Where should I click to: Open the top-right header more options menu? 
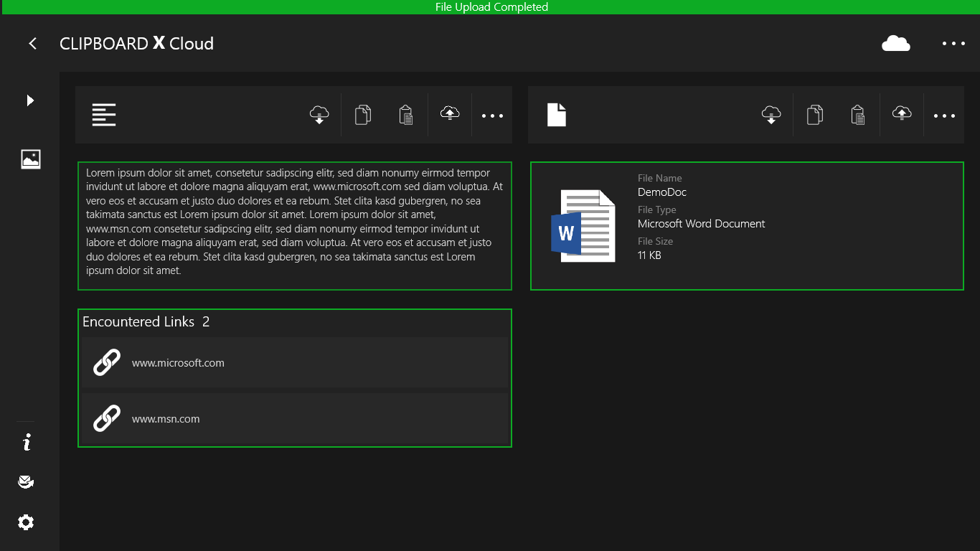pyautogui.click(x=953, y=44)
